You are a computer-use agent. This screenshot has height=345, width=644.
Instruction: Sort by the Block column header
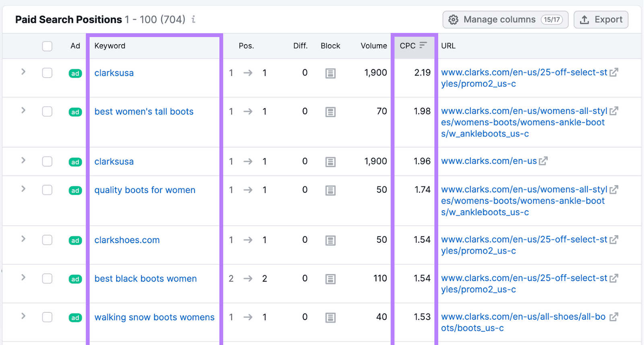coord(330,46)
